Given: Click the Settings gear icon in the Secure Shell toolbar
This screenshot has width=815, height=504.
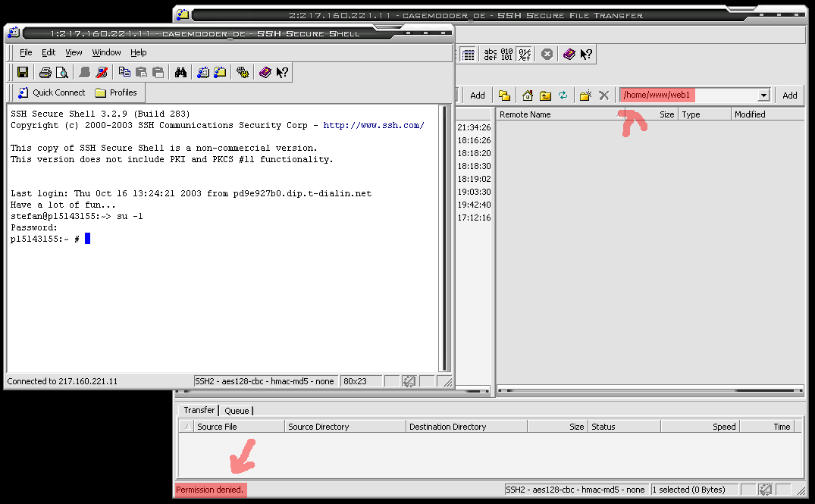Looking at the screenshot, I should tap(242, 73).
